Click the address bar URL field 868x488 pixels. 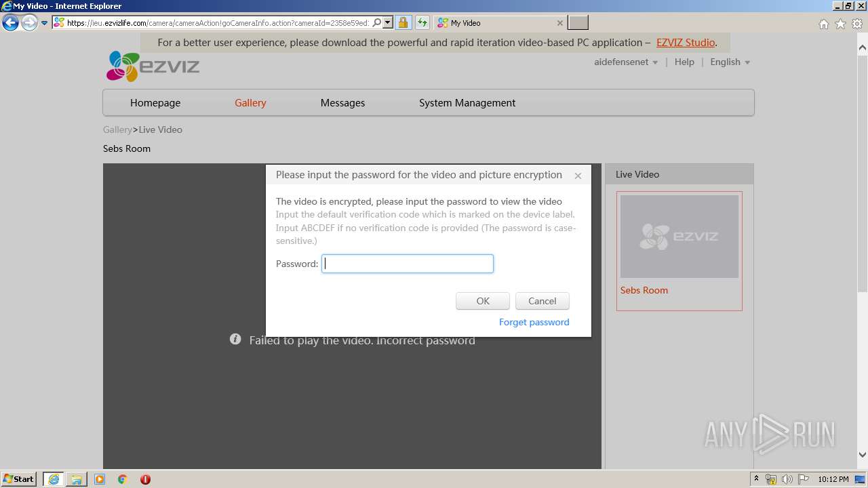218,22
